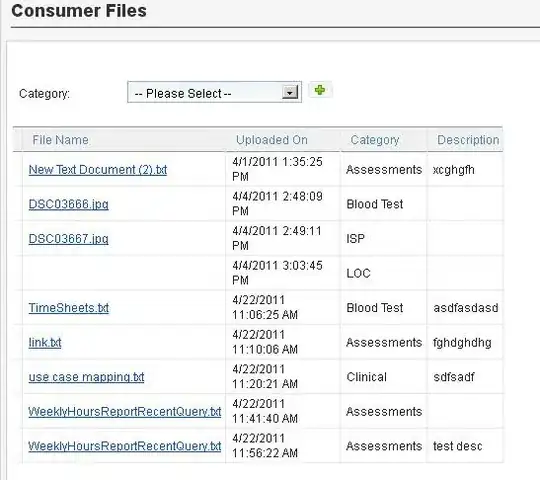
Task: Open the Category Please Select dropdown
Action: point(214,92)
